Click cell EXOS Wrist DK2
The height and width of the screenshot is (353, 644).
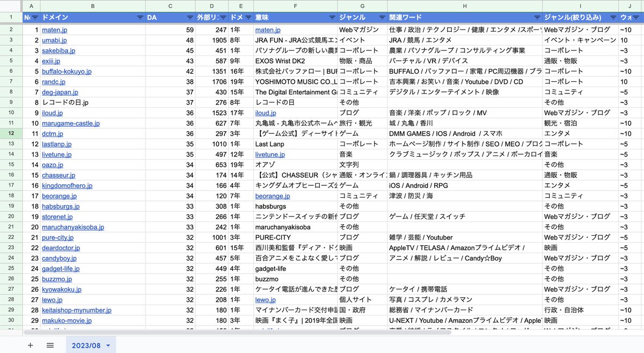click(x=296, y=61)
